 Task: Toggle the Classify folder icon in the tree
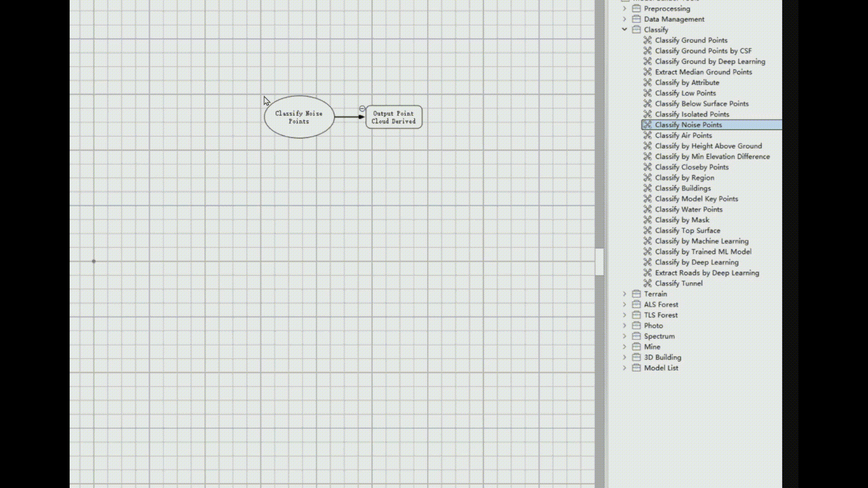(x=636, y=29)
